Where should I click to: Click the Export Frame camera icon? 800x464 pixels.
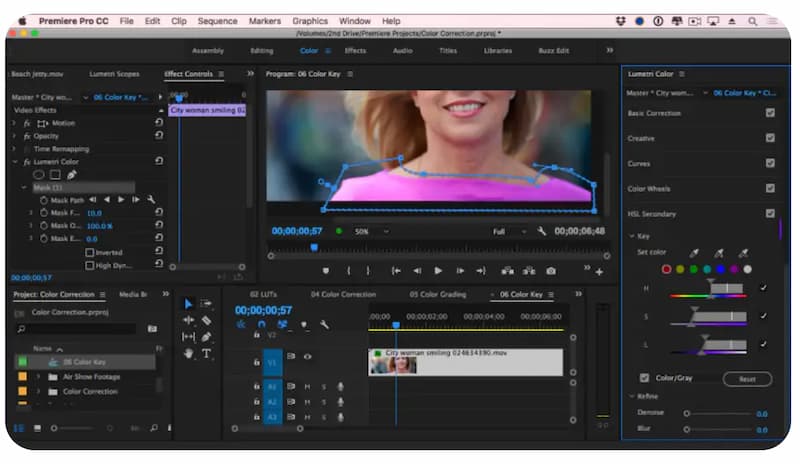coord(551,270)
